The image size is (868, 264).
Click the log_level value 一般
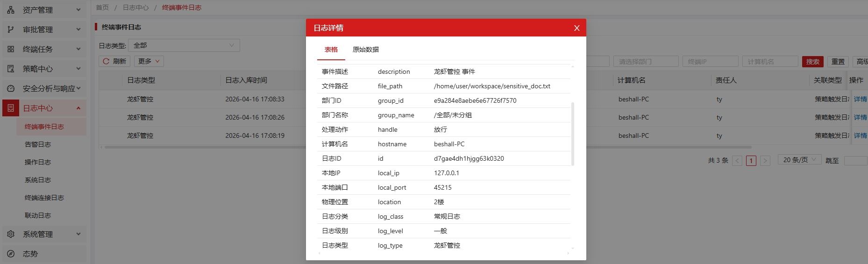tap(441, 231)
